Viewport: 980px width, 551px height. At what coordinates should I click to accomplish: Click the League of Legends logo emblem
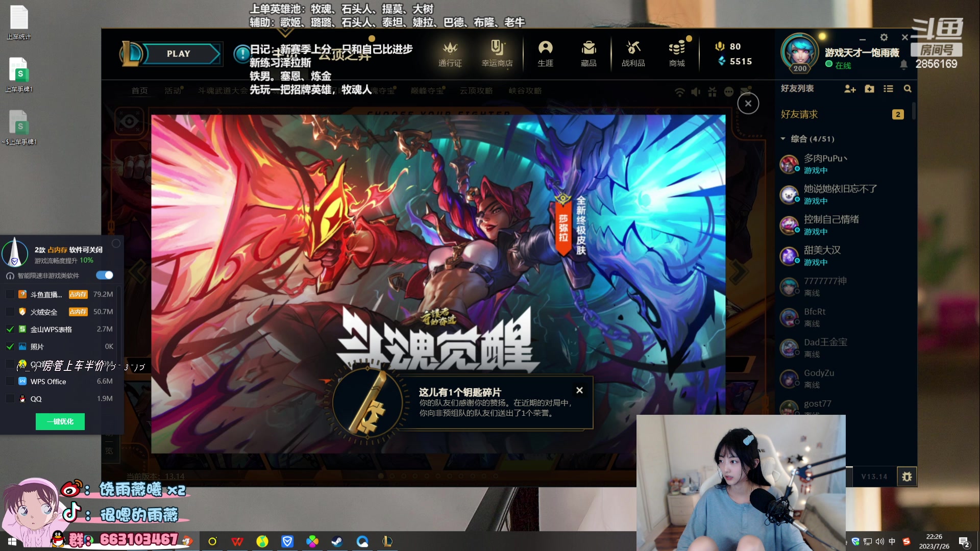131,54
